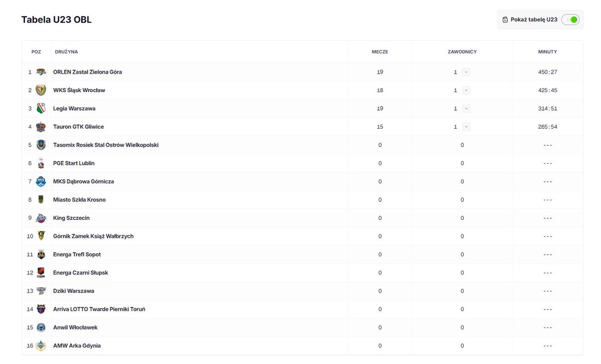601x364 pixels.
Task: Open Miasto Szkła Krosno team link
Action: tap(79, 200)
